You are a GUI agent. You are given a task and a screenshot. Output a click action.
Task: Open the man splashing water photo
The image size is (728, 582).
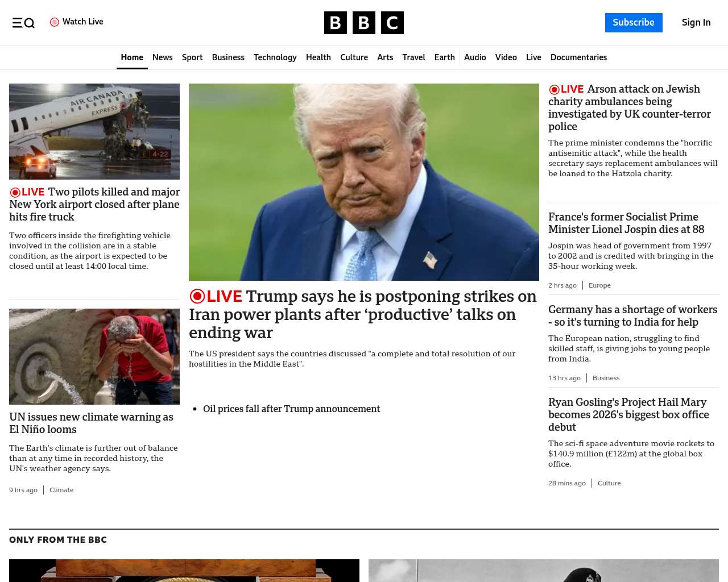(x=94, y=356)
